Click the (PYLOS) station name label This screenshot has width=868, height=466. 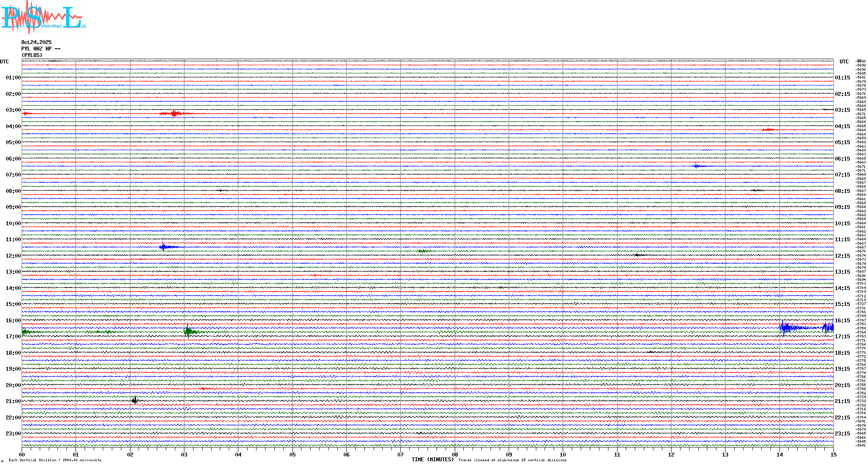[32, 55]
